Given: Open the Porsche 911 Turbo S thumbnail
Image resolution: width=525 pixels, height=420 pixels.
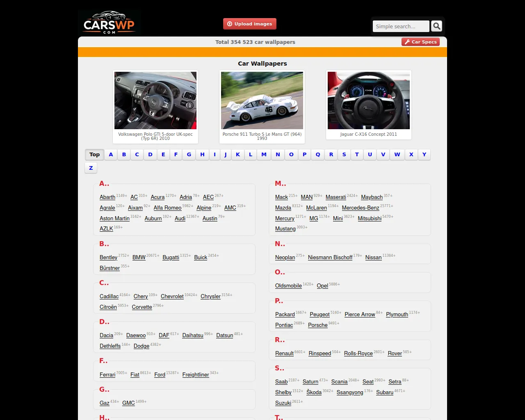Looking at the screenshot, I should [x=262, y=100].
